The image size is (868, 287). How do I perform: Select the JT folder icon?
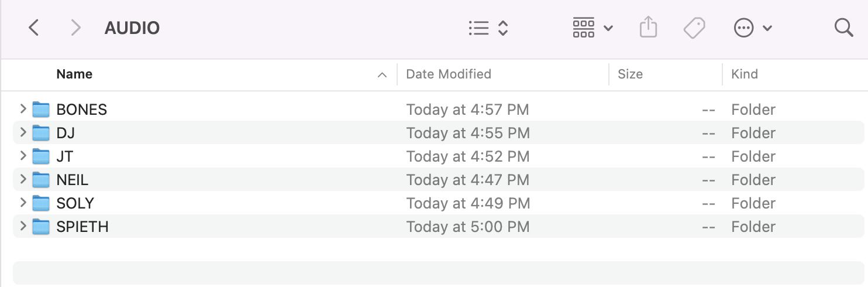point(41,156)
